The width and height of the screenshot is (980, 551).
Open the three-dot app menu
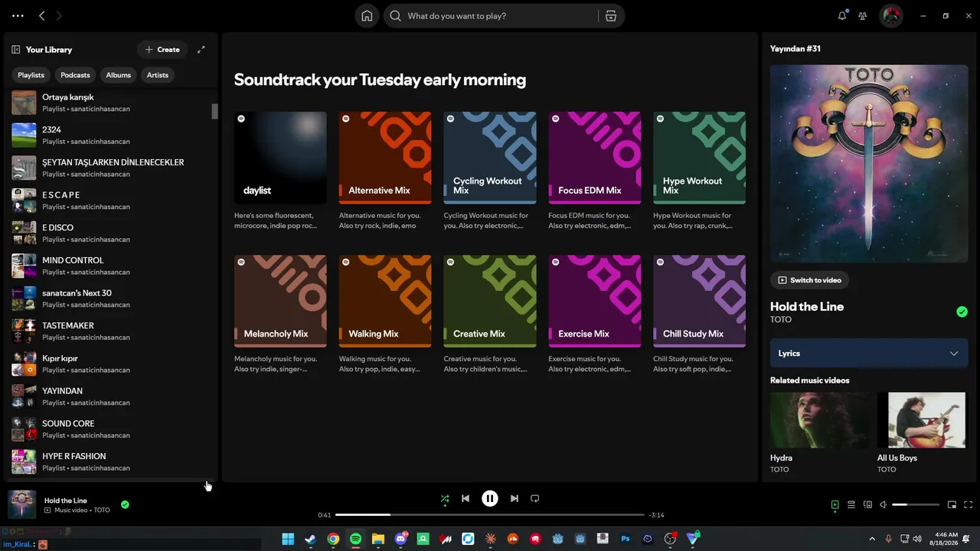click(18, 16)
